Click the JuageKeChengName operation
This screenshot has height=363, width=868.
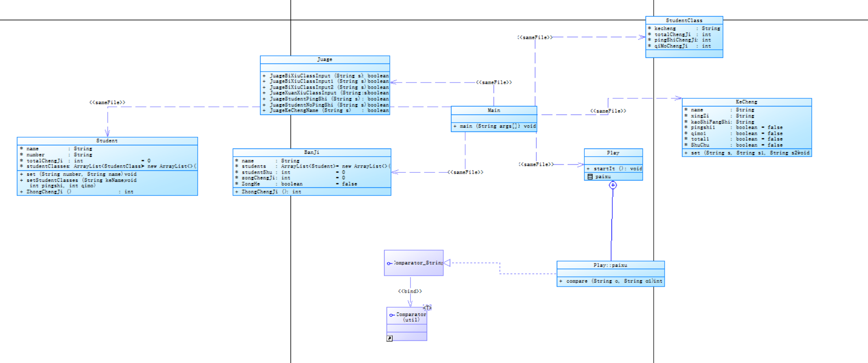pyautogui.click(x=325, y=110)
